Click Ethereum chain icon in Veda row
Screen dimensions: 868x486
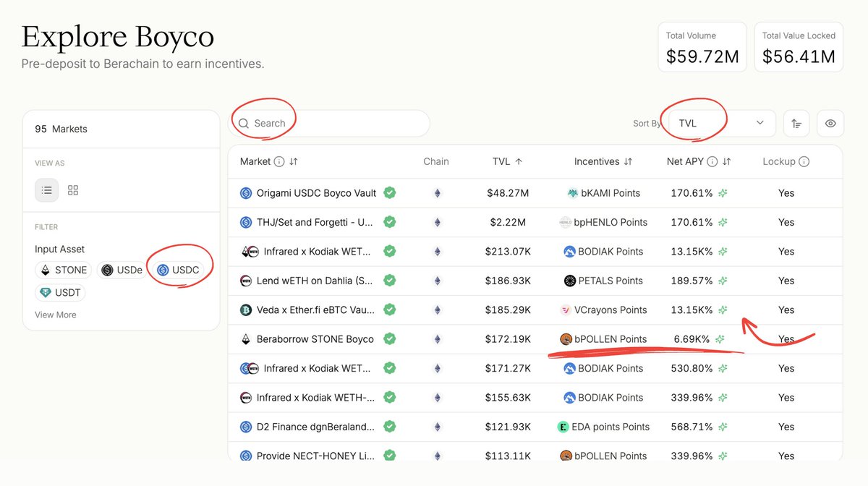pos(436,310)
